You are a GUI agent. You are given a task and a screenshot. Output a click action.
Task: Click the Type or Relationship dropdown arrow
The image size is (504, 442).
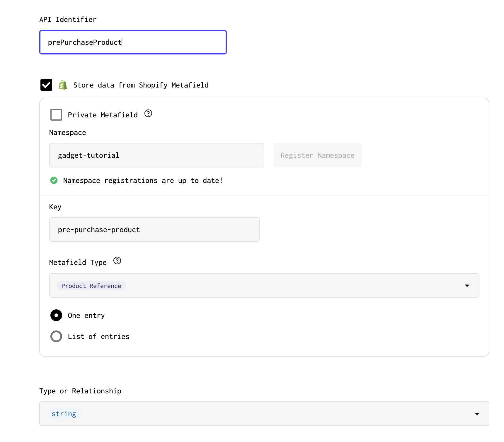point(477,414)
